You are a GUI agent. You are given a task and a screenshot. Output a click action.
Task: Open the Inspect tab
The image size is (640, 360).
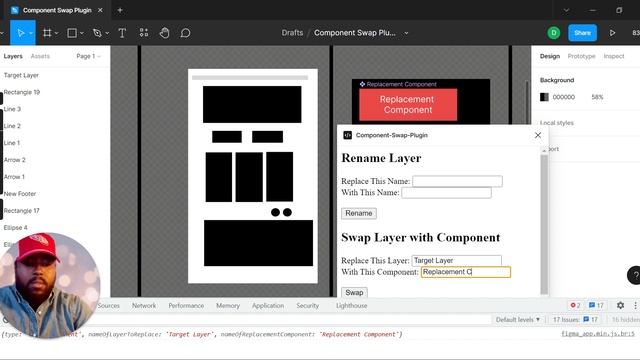[614, 56]
